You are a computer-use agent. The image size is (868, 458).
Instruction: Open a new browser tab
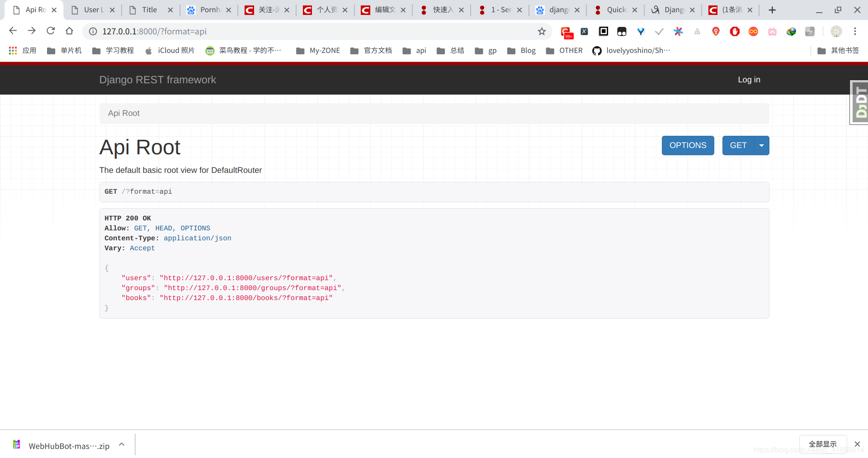(772, 10)
